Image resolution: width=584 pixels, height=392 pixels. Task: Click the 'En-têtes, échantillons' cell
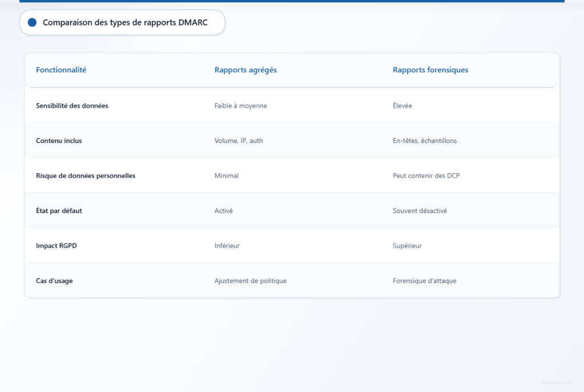click(x=424, y=141)
